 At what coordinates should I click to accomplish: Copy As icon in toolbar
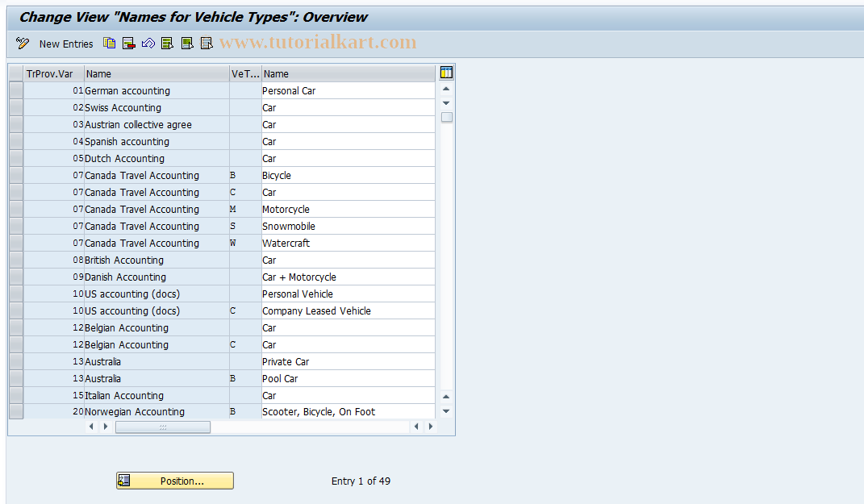tap(109, 44)
